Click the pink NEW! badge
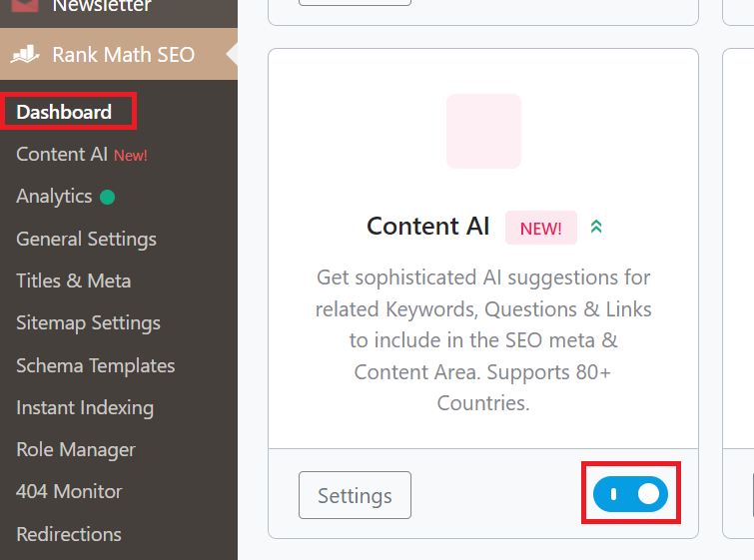The image size is (754, 560). [x=541, y=228]
